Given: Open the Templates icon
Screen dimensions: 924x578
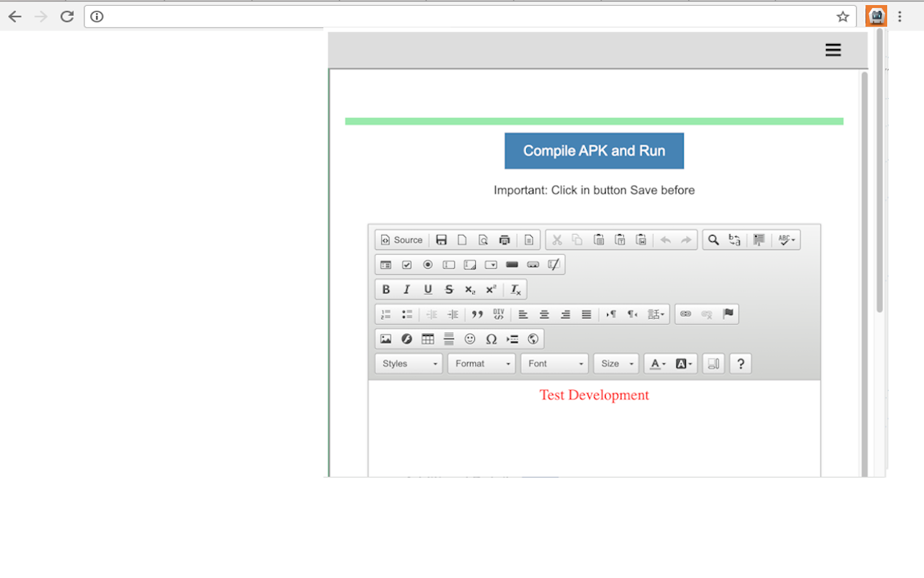Looking at the screenshot, I should pos(528,240).
